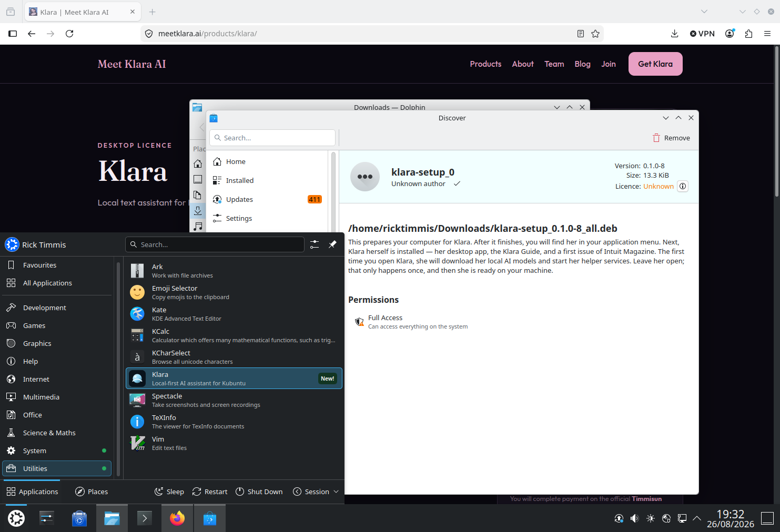Image resolution: width=780 pixels, height=532 pixels.
Task: Click the licence info icon in Discover
Action: tap(683, 186)
